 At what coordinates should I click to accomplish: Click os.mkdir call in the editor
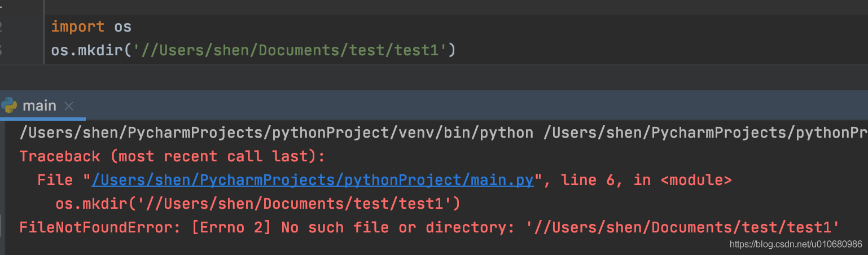[x=87, y=51]
